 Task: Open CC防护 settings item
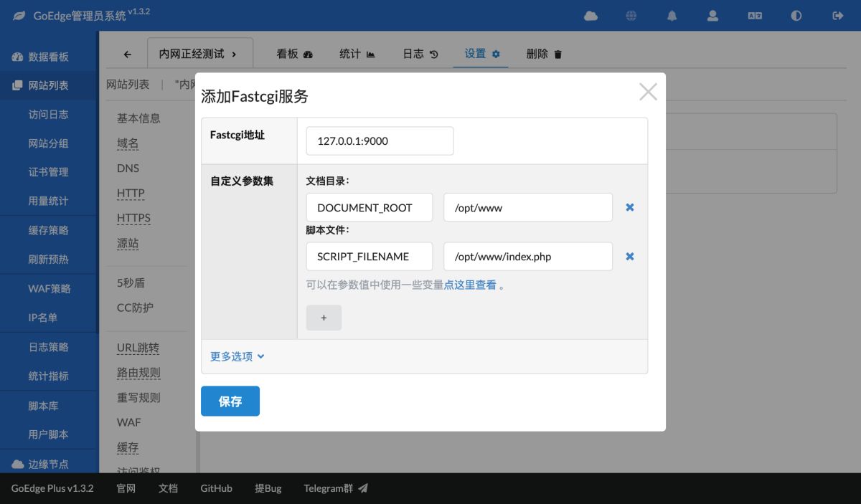(135, 308)
